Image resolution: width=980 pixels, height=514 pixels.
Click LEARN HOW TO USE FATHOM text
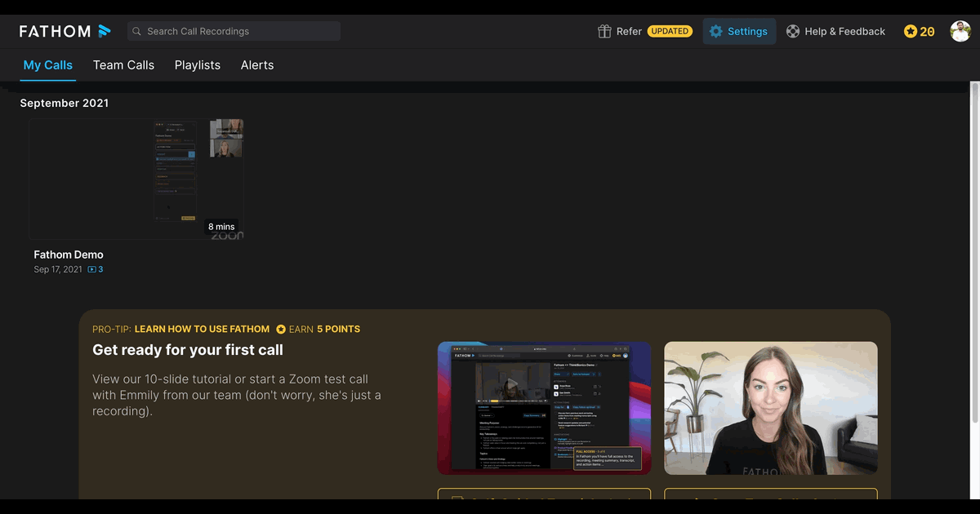(x=202, y=329)
